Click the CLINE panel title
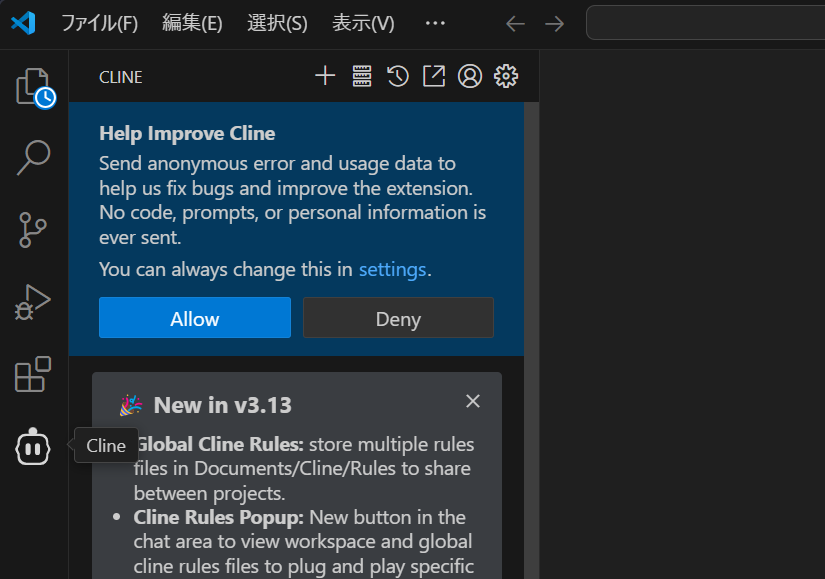 120,77
